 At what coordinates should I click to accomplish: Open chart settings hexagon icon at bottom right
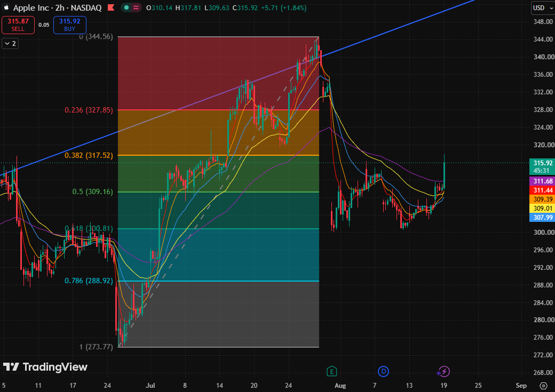(544, 386)
